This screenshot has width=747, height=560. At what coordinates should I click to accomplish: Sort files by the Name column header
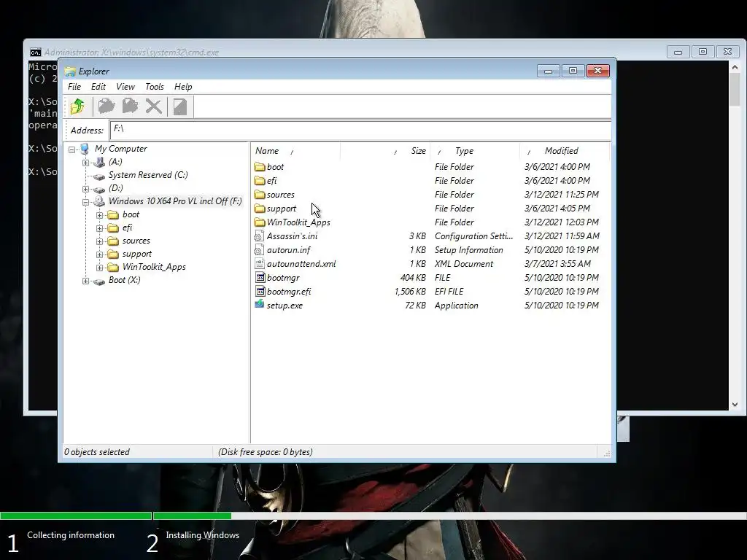point(295,151)
